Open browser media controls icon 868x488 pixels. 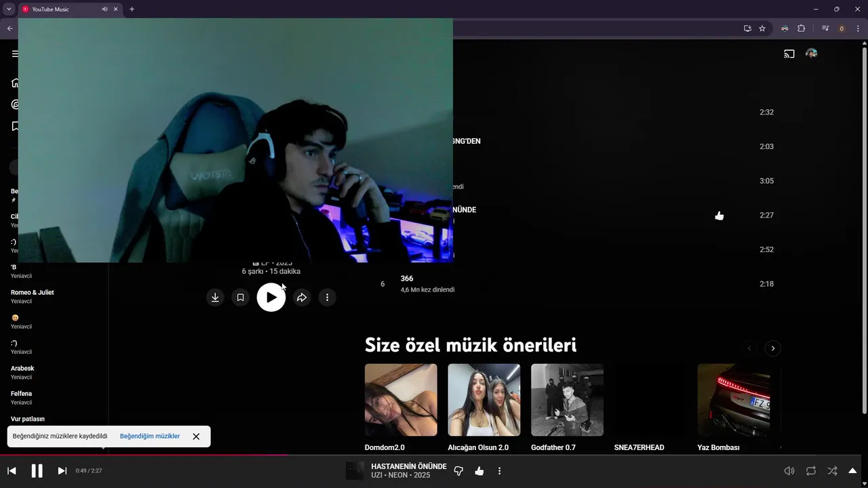pos(825,28)
